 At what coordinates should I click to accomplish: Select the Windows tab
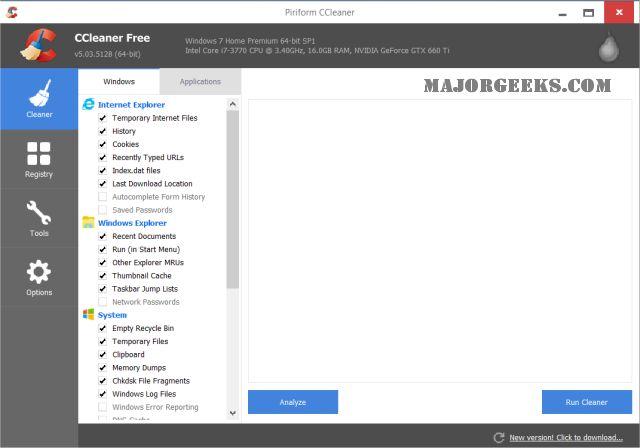click(x=119, y=82)
